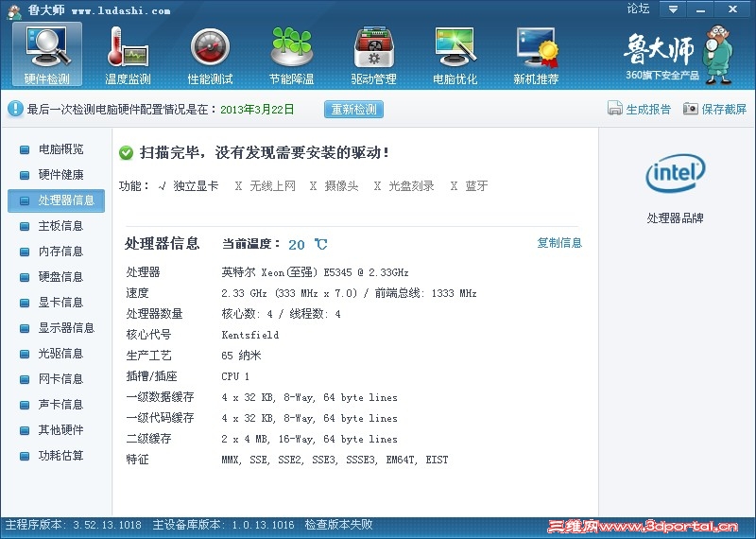Select 功耗估算 in the sidebar

tap(56, 456)
